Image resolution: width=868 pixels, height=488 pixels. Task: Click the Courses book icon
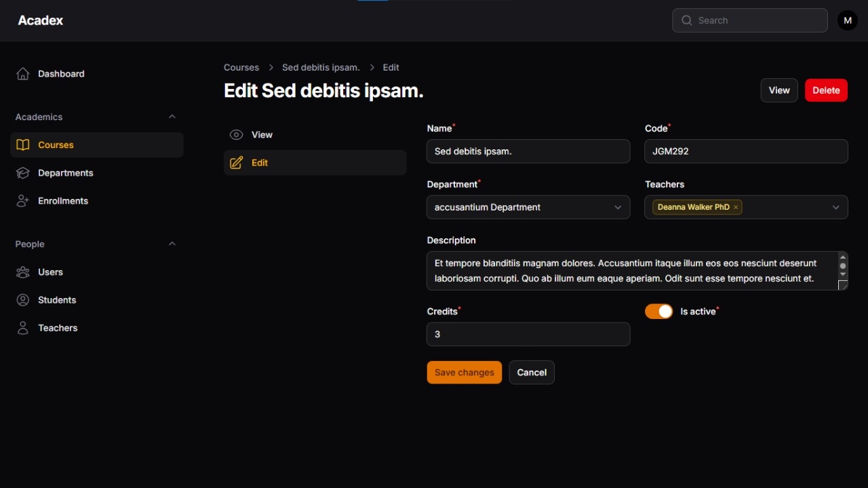click(23, 145)
